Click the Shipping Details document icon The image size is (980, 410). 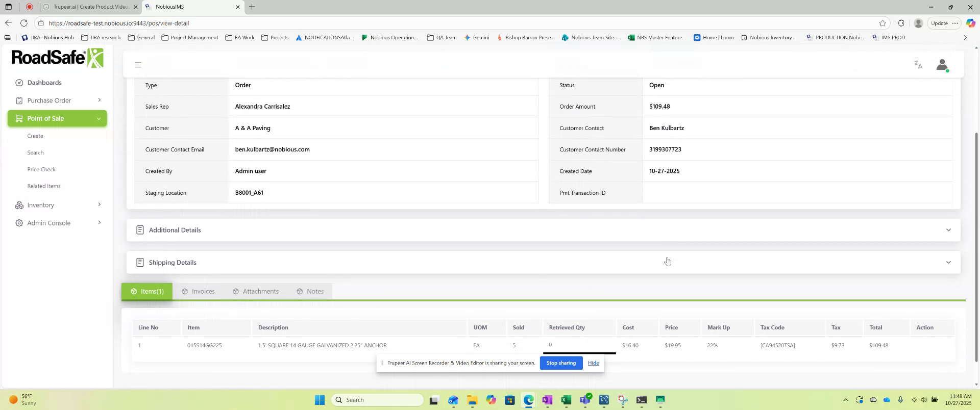(140, 263)
